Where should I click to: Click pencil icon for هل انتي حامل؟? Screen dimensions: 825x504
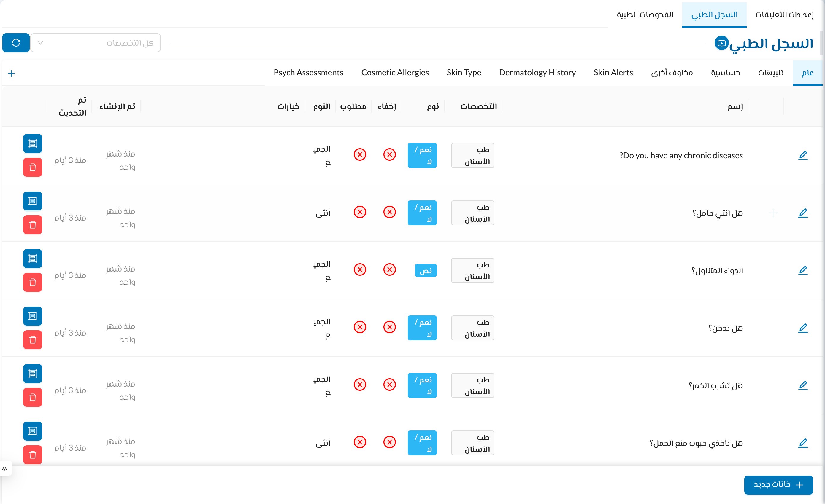coord(803,213)
